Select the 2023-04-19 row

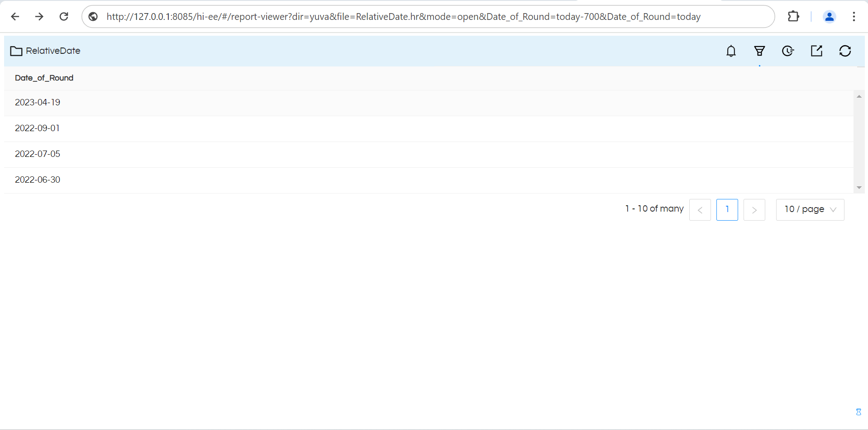pyautogui.click(x=429, y=103)
